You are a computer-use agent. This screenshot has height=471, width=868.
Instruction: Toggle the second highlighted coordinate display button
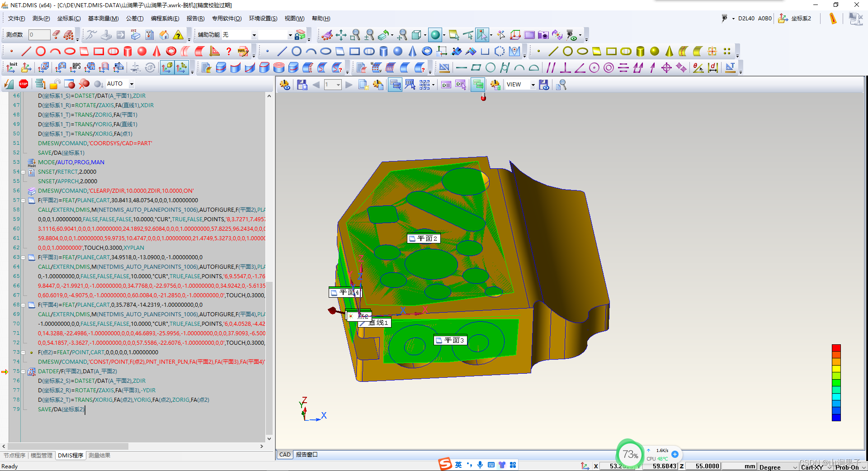[181, 68]
